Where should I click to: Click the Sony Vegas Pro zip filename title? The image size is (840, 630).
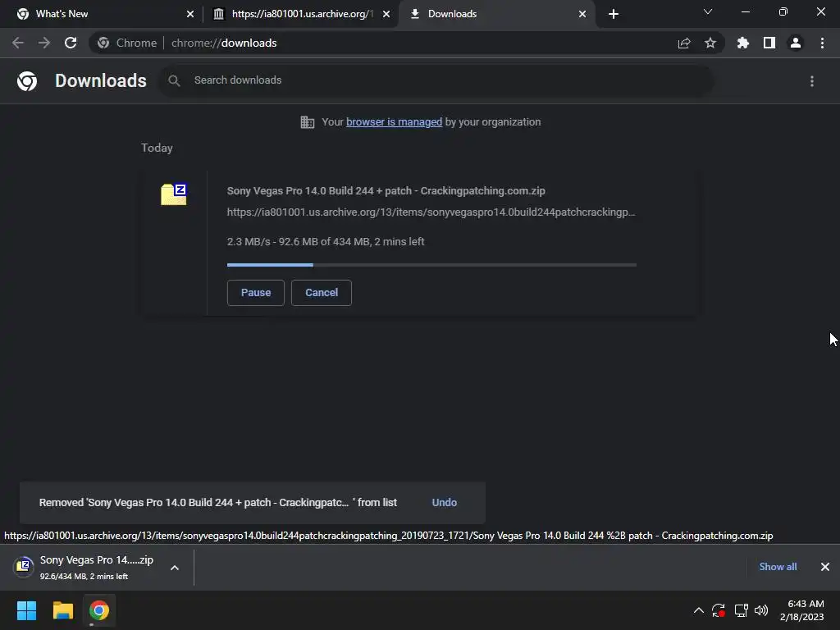pos(386,190)
